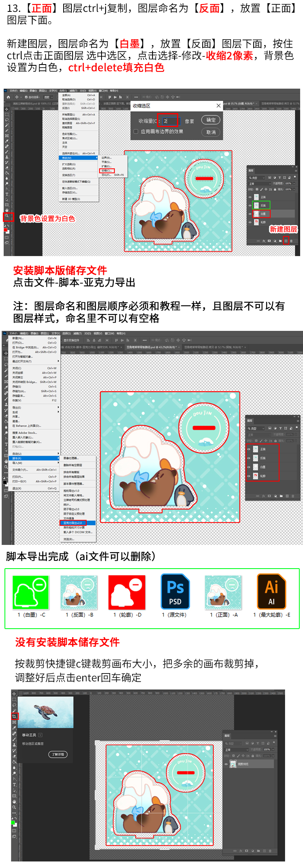Choose 图像处理器 in the Scripts submenu
303x868 pixels.
tap(78, 458)
